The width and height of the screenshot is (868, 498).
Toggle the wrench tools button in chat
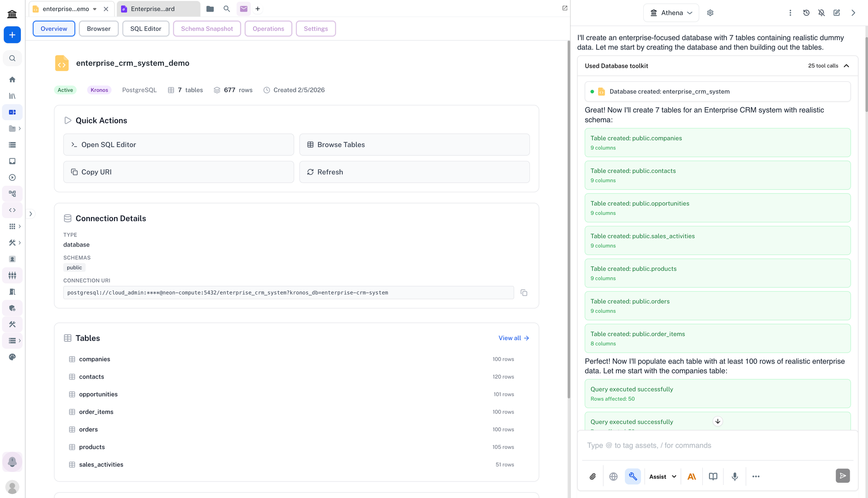click(x=633, y=476)
